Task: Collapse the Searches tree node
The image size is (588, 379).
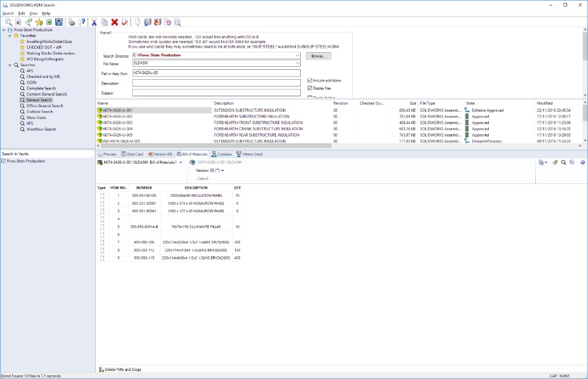Action: pyautogui.click(x=10, y=65)
